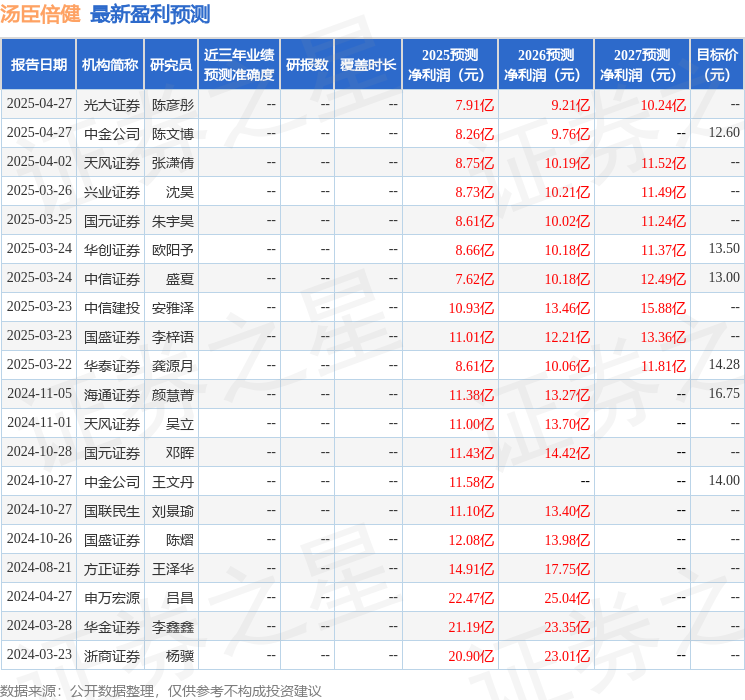Click 华创证券 institution cell
745x700 pixels.
[112, 250]
